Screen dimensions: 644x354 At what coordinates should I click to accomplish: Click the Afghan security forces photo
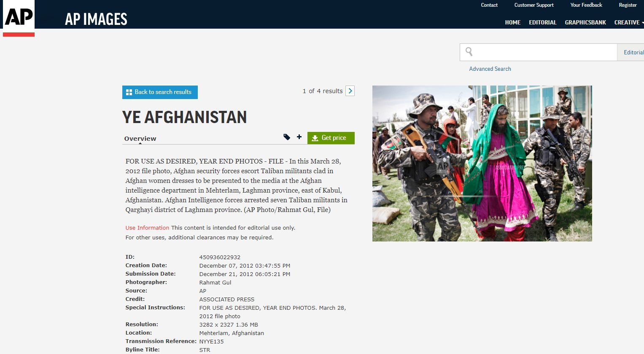(482, 164)
